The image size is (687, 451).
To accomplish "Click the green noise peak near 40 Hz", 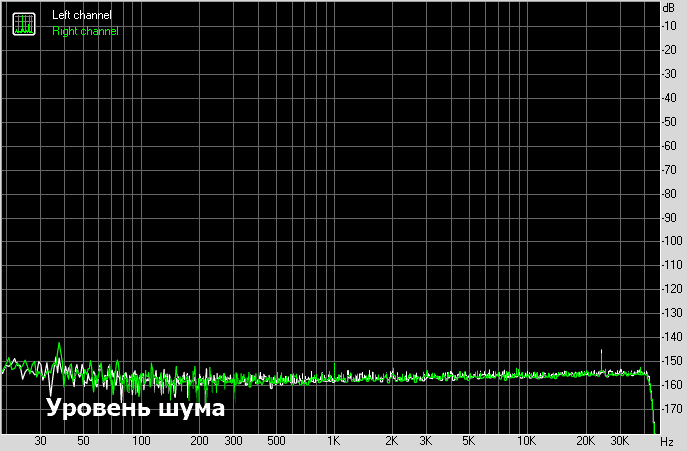I will click(x=59, y=351).
